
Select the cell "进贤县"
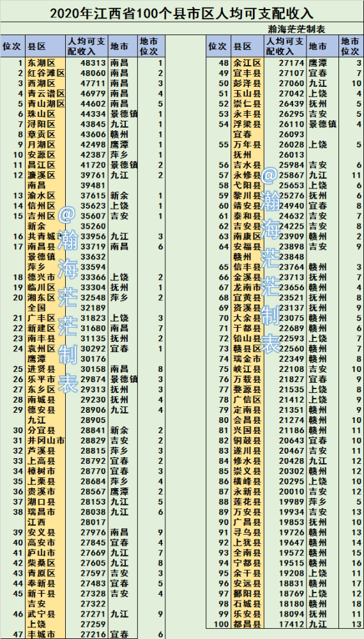(x=41, y=369)
